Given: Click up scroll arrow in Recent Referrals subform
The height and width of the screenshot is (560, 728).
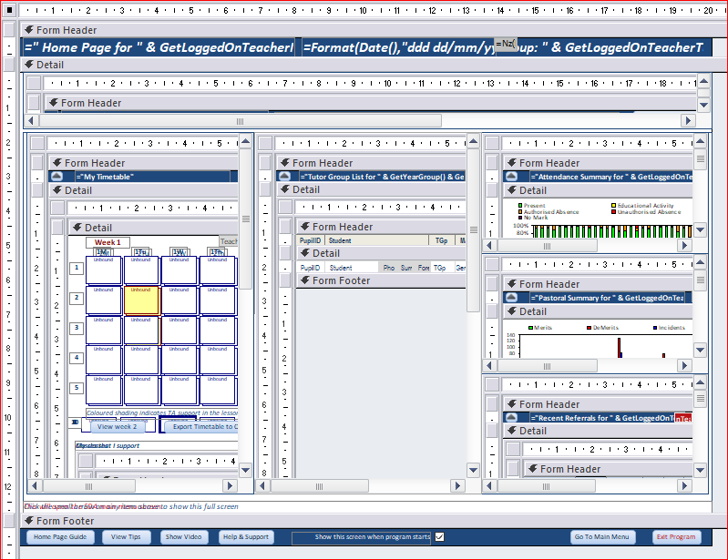Looking at the screenshot, I should pos(701,383).
